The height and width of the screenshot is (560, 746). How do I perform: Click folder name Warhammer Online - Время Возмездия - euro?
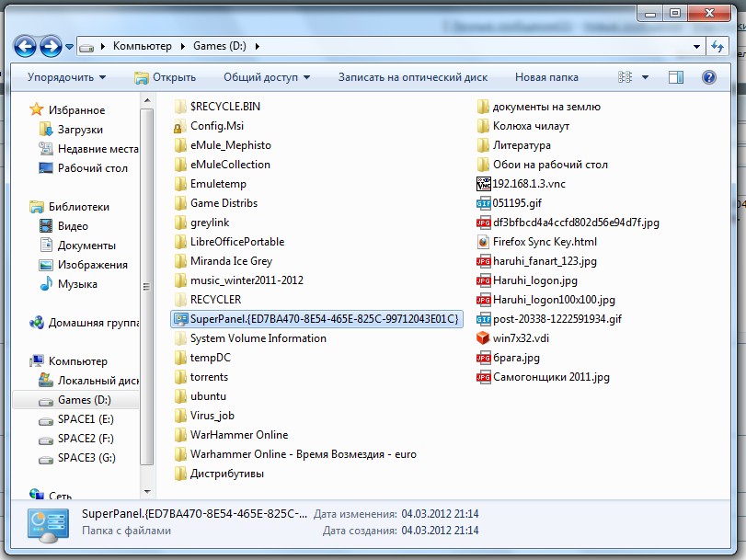[x=303, y=454]
